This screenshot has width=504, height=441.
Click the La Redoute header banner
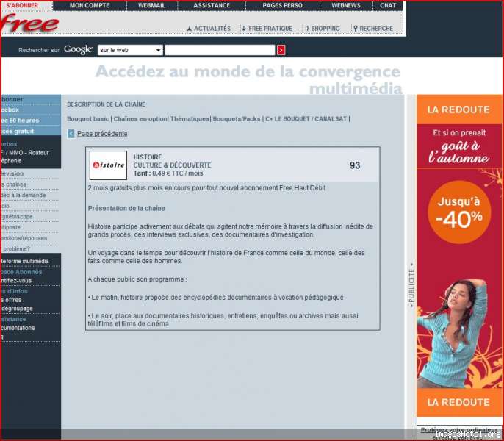pos(458,110)
